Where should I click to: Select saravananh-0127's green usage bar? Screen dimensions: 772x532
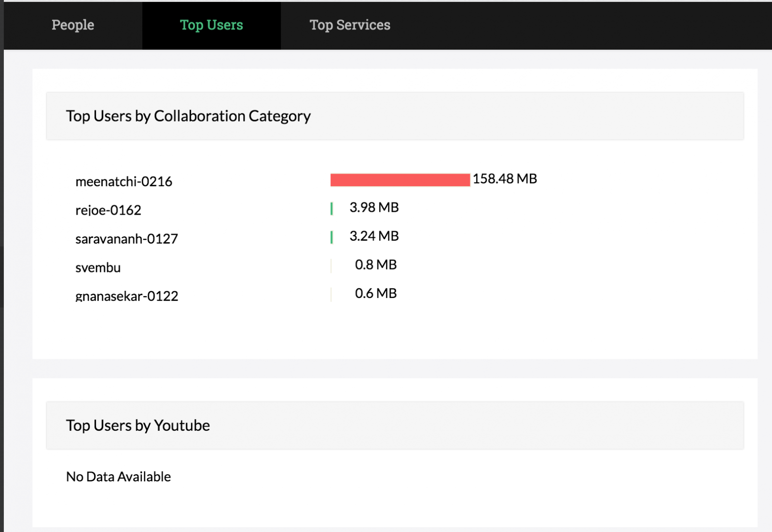click(x=331, y=236)
